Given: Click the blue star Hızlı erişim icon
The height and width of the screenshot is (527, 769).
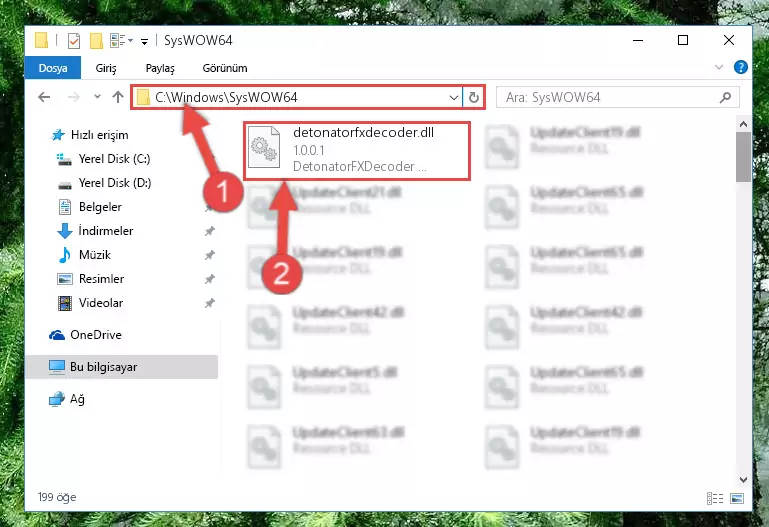Looking at the screenshot, I should (x=58, y=135).
